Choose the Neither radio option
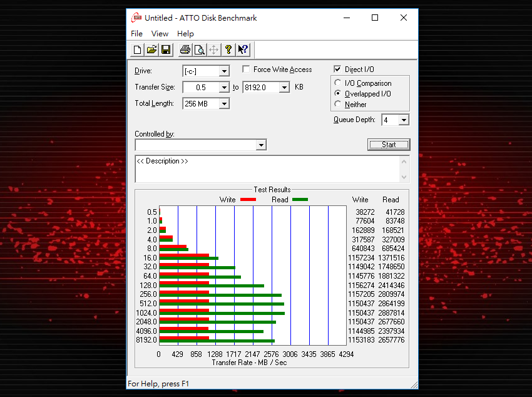 pos(339,105)
